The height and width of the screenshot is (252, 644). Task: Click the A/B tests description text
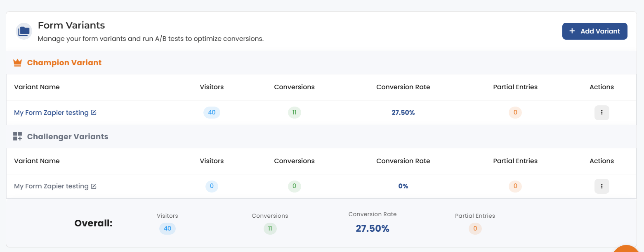(151, 39)
